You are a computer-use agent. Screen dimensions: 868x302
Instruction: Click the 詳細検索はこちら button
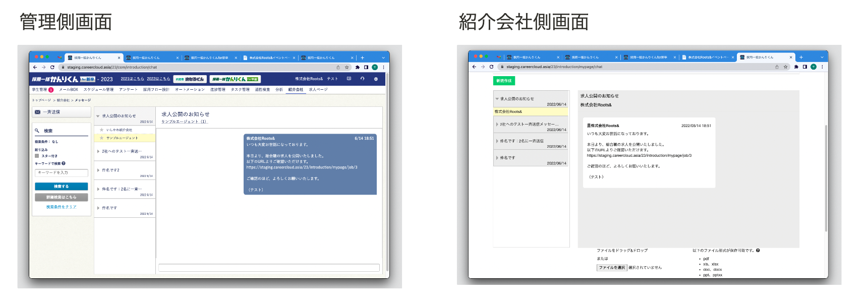(62, 197)
